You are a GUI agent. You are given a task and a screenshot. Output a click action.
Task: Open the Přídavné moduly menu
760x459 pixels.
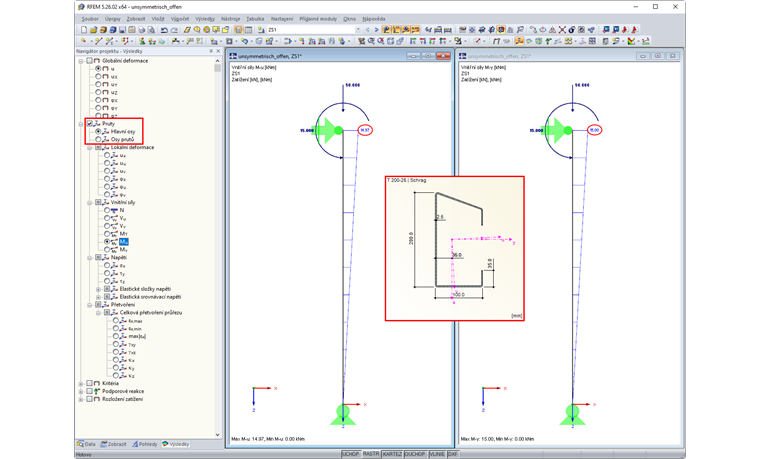318,19
